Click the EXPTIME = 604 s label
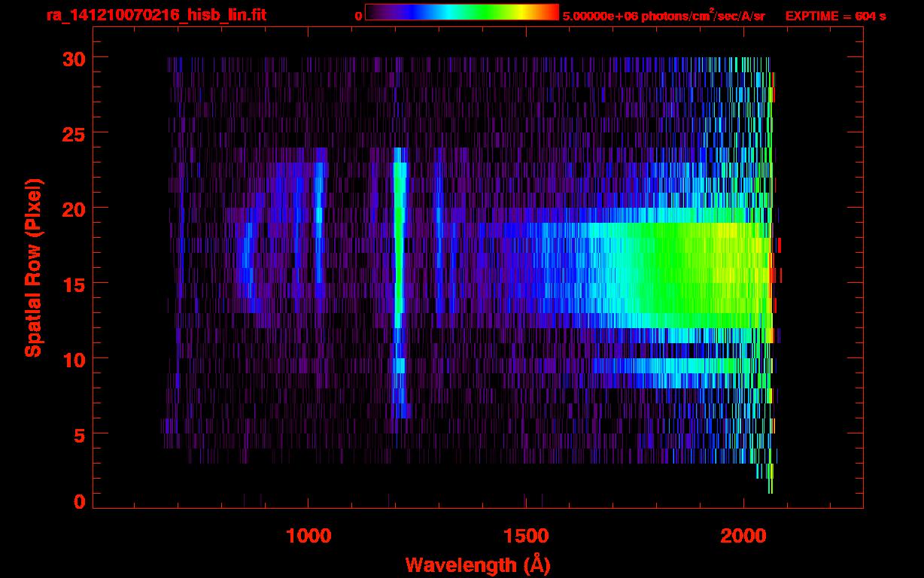924x578 pixels. (835, 16)
